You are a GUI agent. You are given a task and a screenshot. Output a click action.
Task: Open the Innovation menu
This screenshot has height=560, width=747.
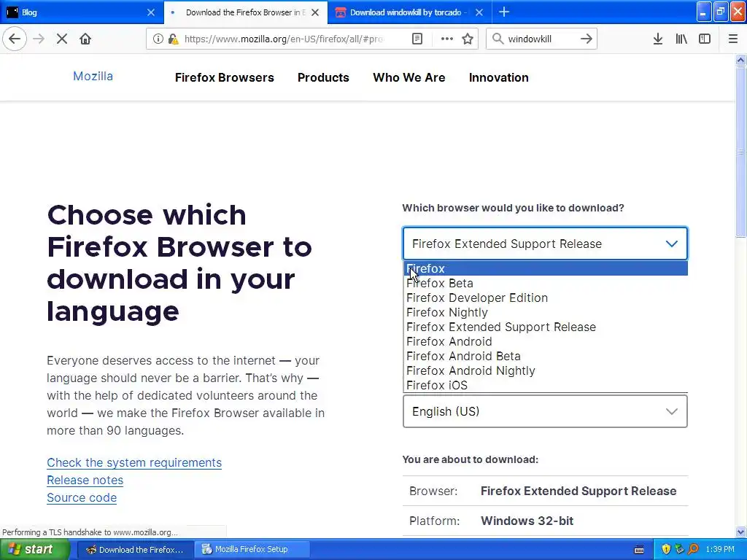[x=499, y=77]
